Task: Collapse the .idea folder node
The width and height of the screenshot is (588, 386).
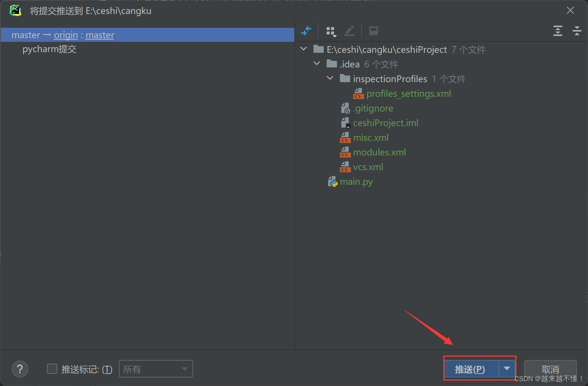Action: 317,63
